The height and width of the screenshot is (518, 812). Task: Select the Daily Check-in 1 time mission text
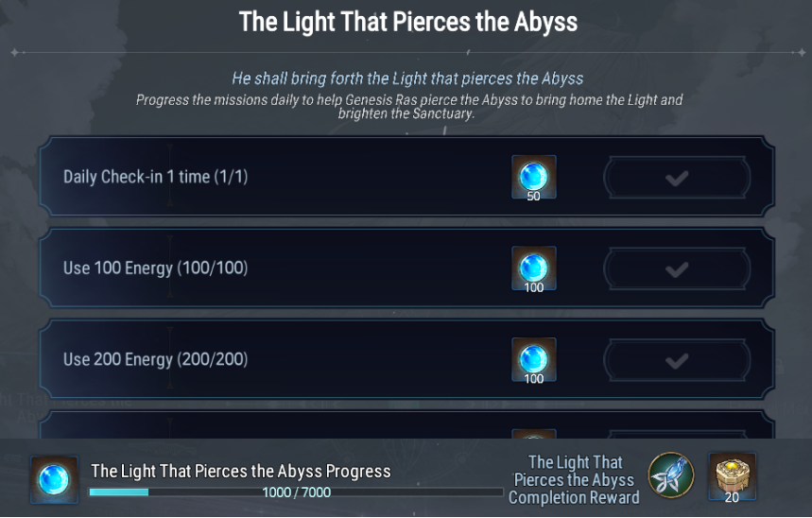(155, 177)
